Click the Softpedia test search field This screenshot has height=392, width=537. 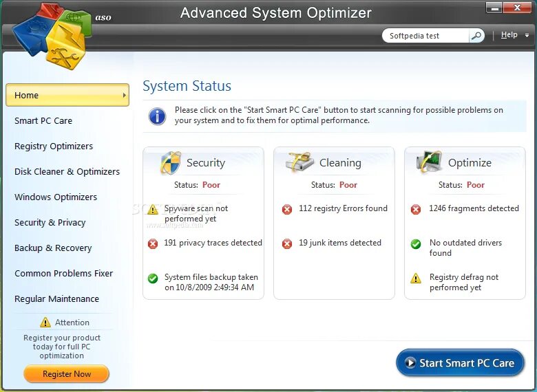(426, 36)
